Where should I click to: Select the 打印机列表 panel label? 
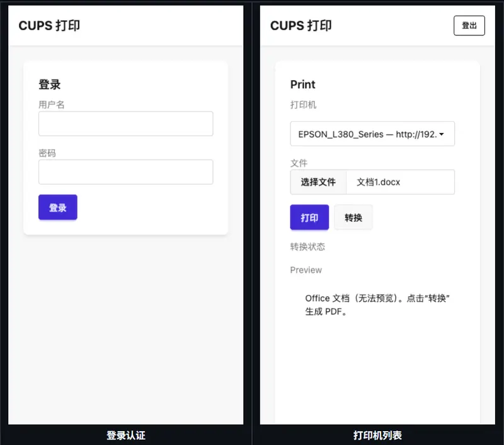pyautogui.click(x=377, y=435)
